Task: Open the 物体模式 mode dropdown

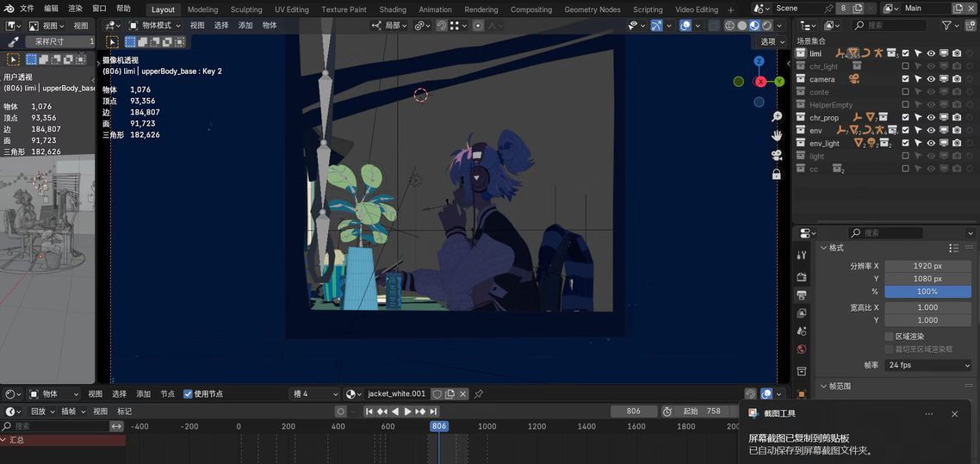Action: 156,26
